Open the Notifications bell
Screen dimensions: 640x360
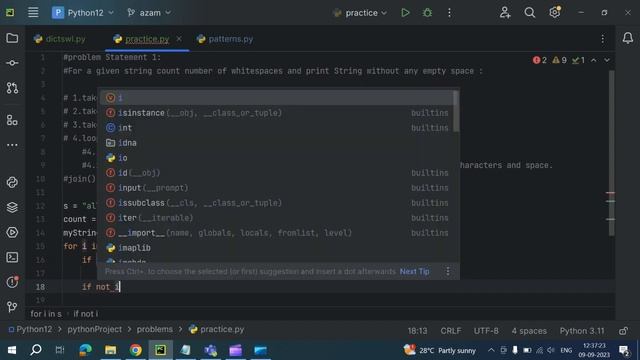[628, 38]
